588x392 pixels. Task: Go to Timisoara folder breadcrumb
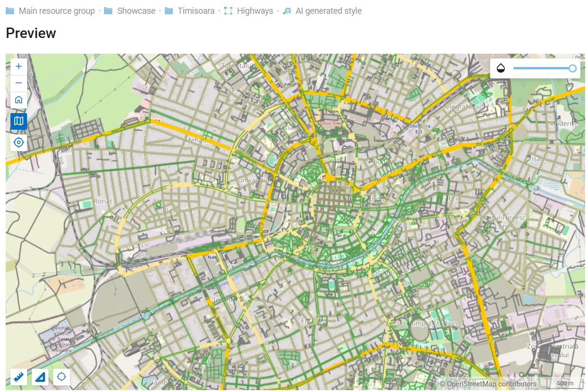click(196, 10)
